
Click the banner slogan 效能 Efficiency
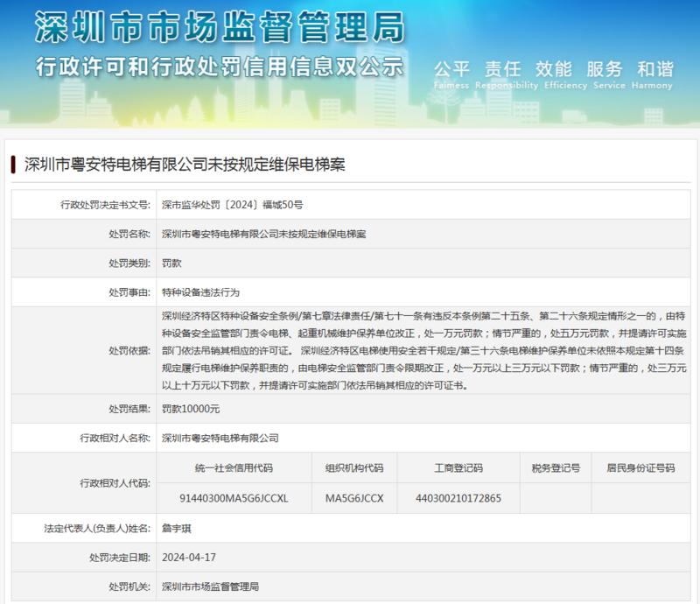point(565,74)
